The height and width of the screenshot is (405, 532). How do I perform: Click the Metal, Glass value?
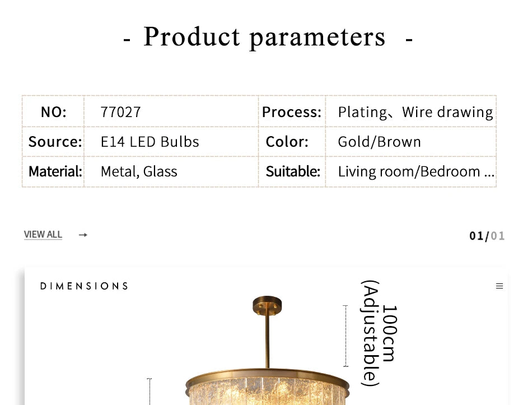coord(139,171)
